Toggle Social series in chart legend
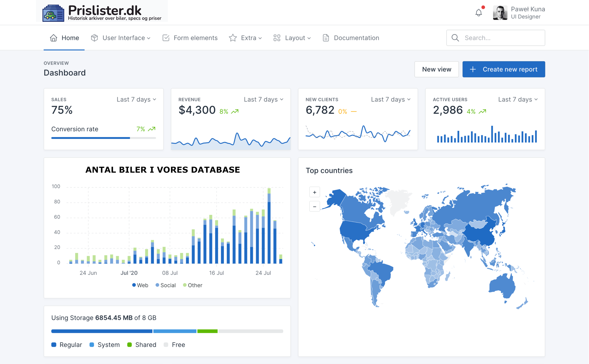Screen dimensions: 589x364 pyautogui.click(x=166, y=285)
